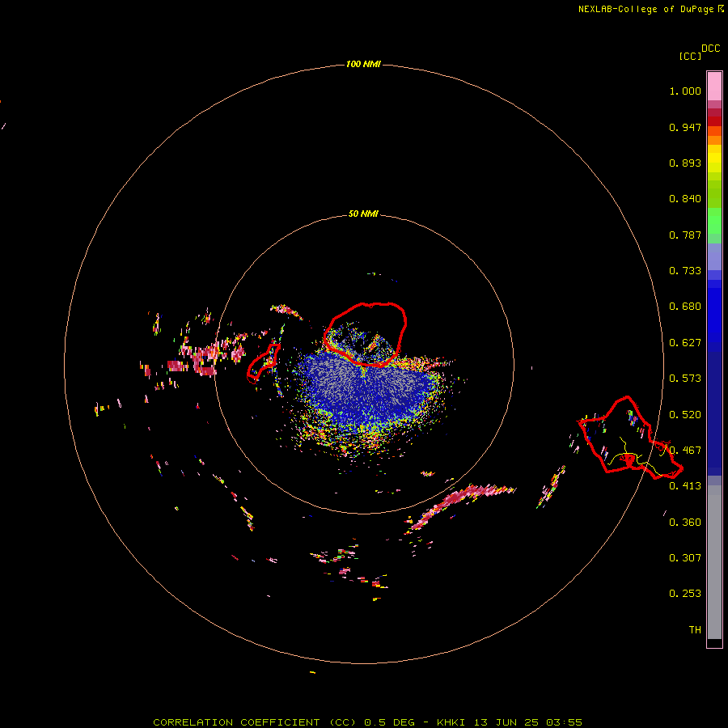Click the 0.520 color scale label
The width and height of the screenshot is (728, 728).
685,415
